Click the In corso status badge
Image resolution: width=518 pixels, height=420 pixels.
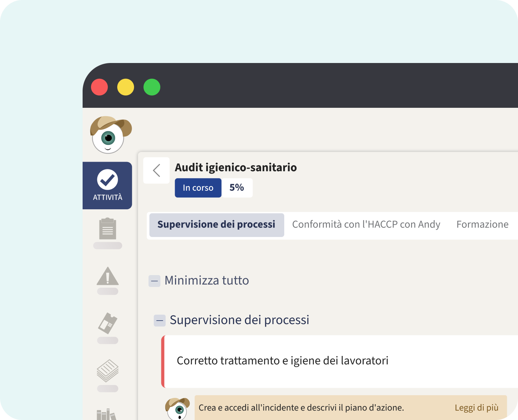pyautogui.click(x=198, y=188)
